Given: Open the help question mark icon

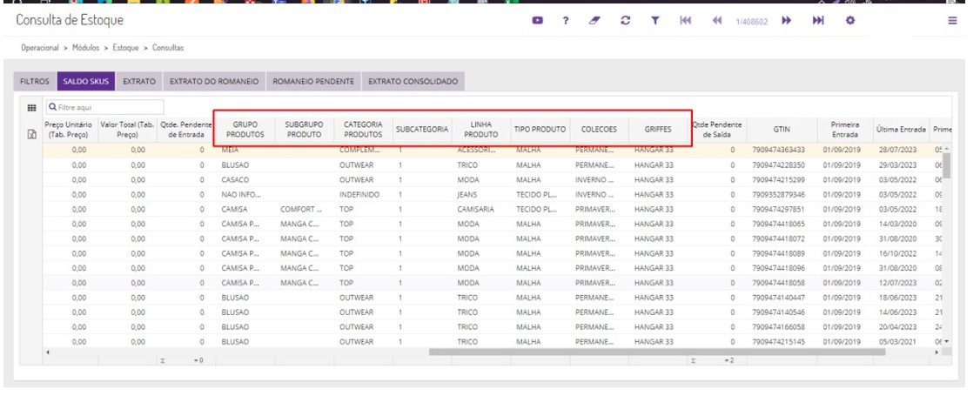Looking at the screenshot, I should tap(566, 21).
